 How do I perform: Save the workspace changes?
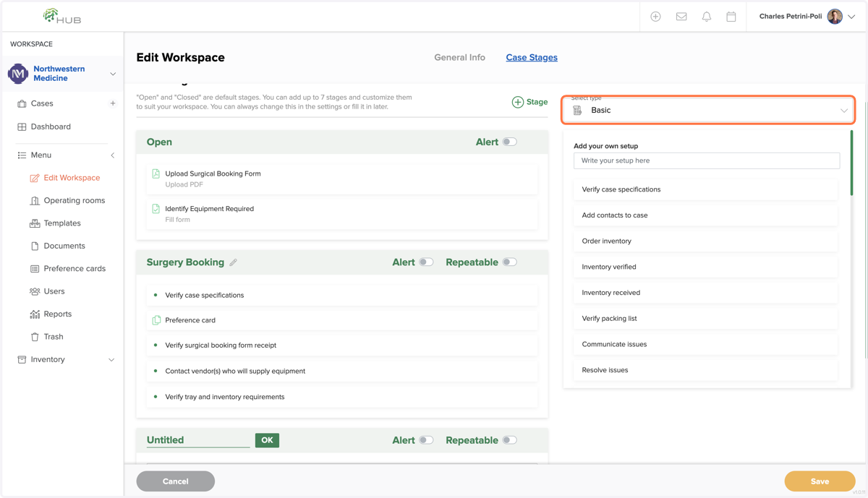[x=820, y=481]
